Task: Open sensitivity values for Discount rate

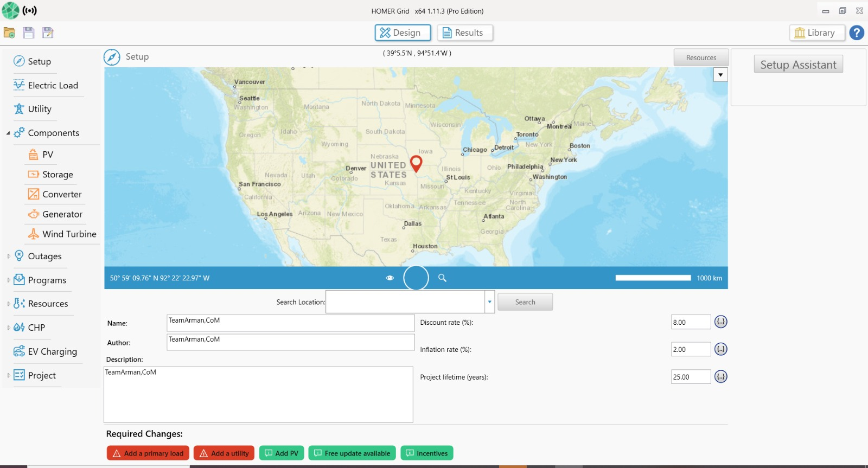Action: (720, 322)
